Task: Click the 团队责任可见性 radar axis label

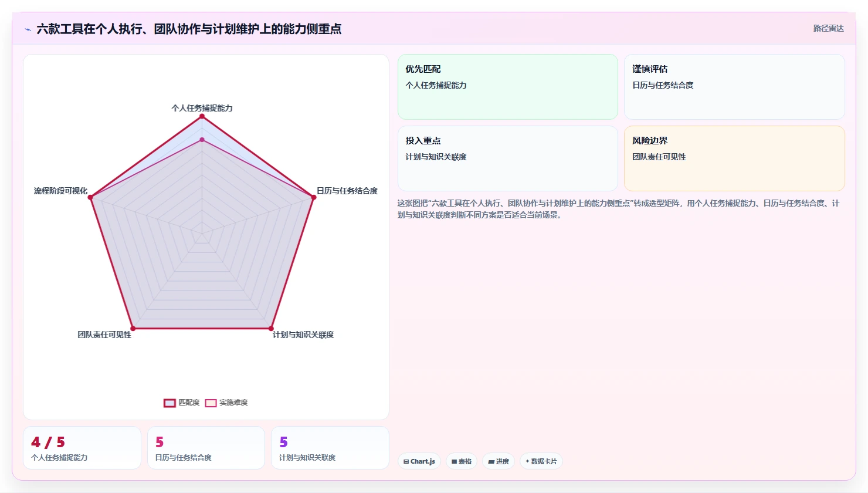Action: click(x=104, y=335)
